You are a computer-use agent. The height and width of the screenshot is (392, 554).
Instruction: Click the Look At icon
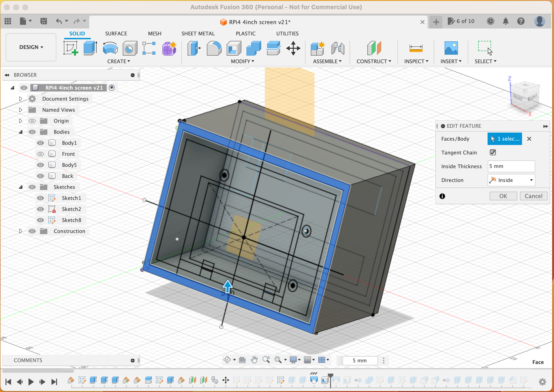point(242,360)
